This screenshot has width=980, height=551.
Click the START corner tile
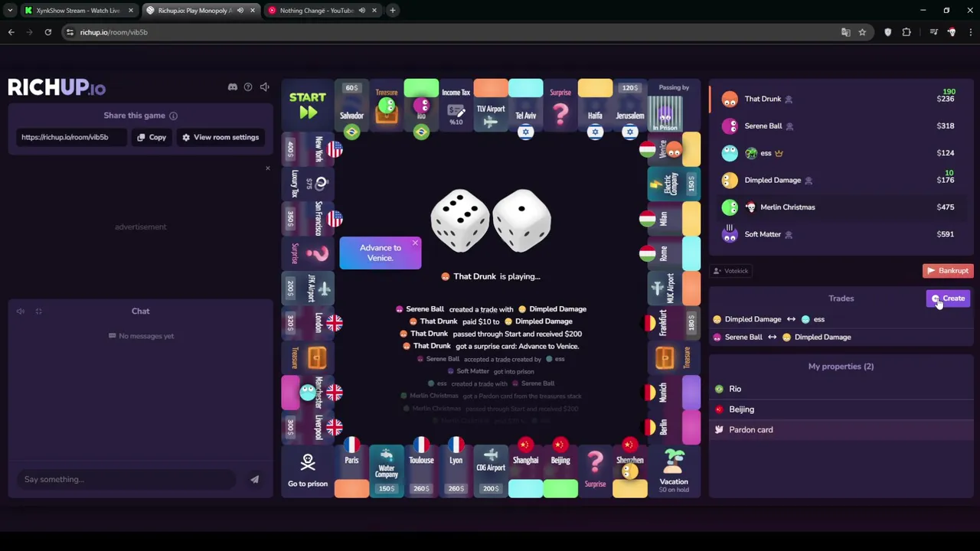point(308,106)
